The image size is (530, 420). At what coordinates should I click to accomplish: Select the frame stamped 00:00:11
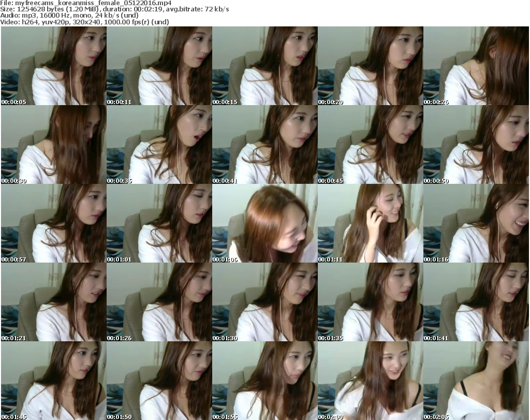(159, 66)
